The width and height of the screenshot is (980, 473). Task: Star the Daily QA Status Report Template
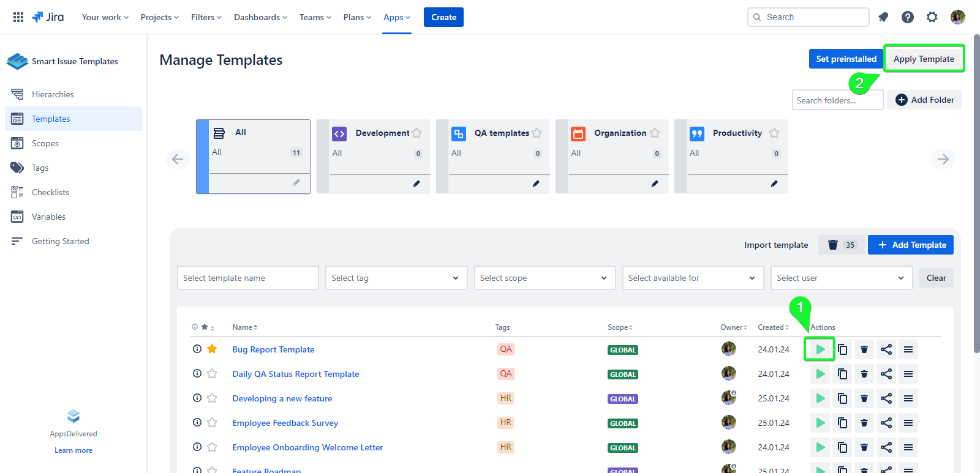212,374
